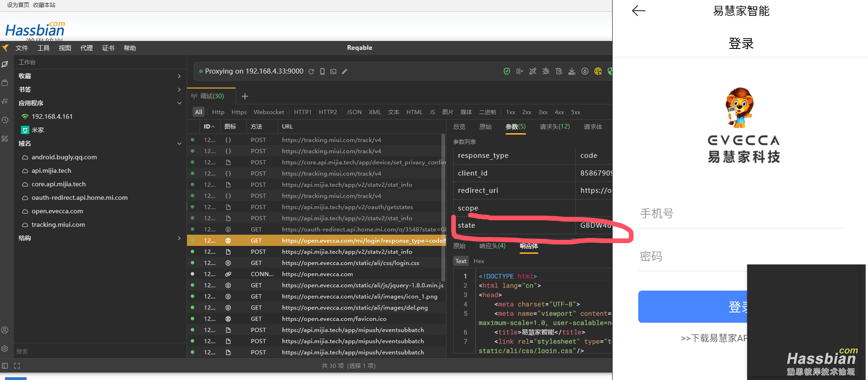Filter traffic by JSON
Image resolution: width=868 pixels, height=380 pixels.
coord(354,112)
